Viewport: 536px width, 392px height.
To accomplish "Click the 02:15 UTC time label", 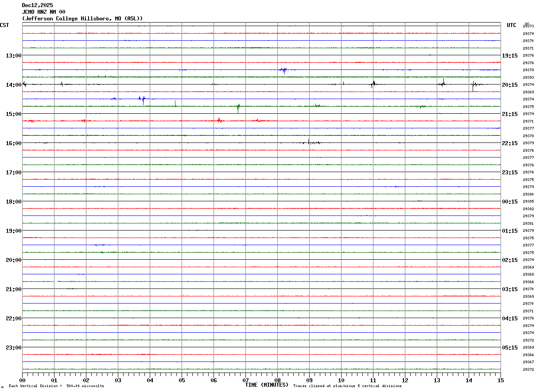I will tap(510, 260).
